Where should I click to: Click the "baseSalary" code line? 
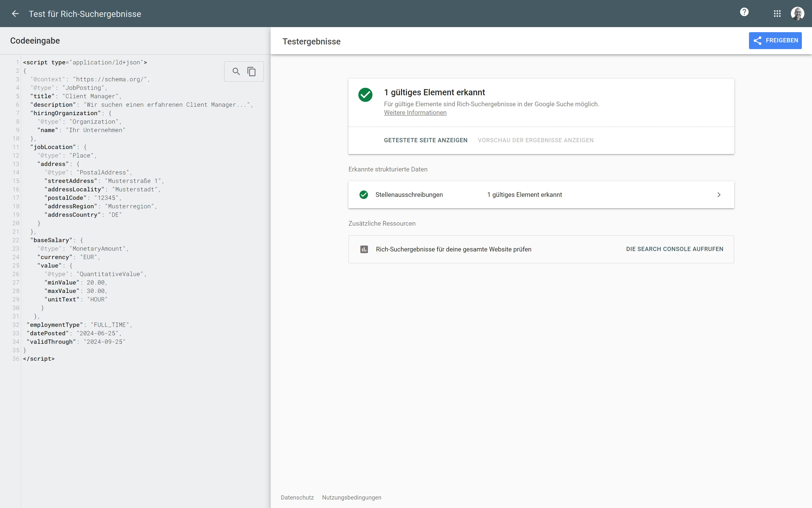[x=56, y=240]
